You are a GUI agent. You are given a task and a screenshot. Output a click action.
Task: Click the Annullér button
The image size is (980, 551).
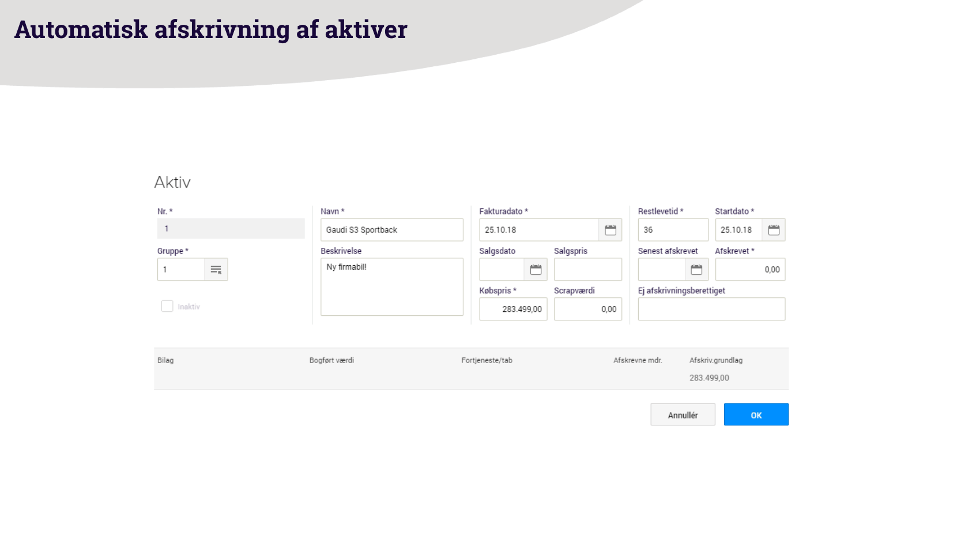click(x=683, y=414)
